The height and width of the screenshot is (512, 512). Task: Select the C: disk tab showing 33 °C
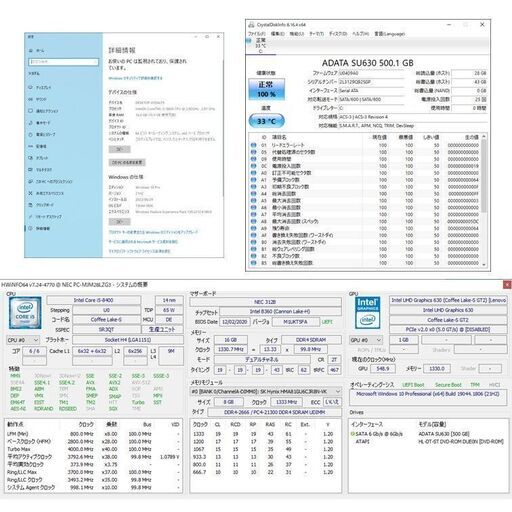click(261, 46)
